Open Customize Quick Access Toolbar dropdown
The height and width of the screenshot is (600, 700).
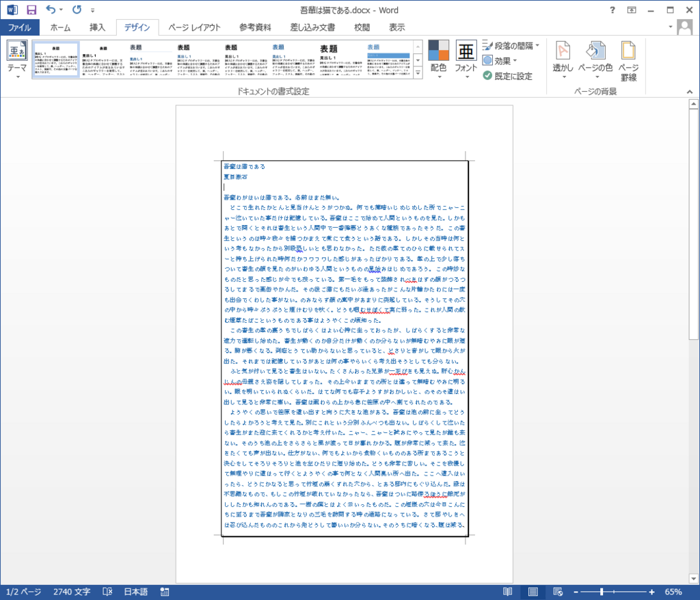coord(92,10)
